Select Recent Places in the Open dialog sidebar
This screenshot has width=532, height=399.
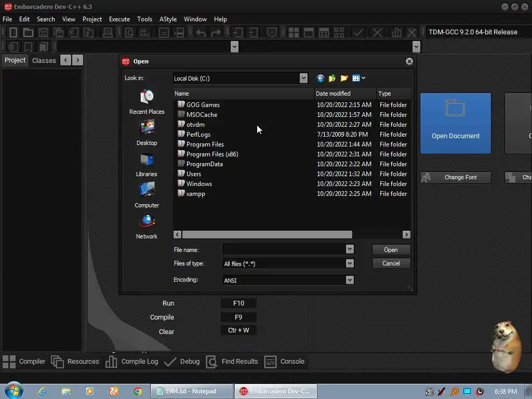(147, 102)
